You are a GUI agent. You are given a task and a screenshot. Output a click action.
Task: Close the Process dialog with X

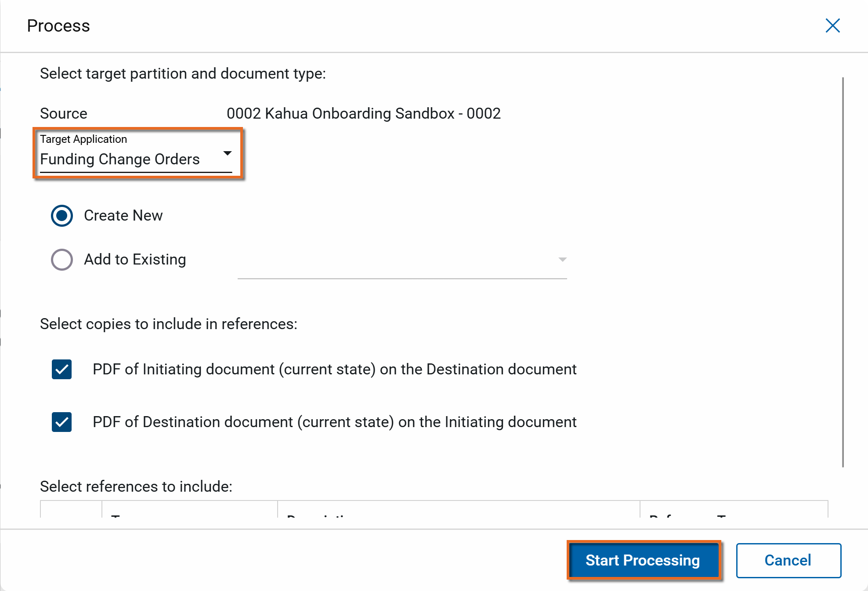tap(832, 25)
